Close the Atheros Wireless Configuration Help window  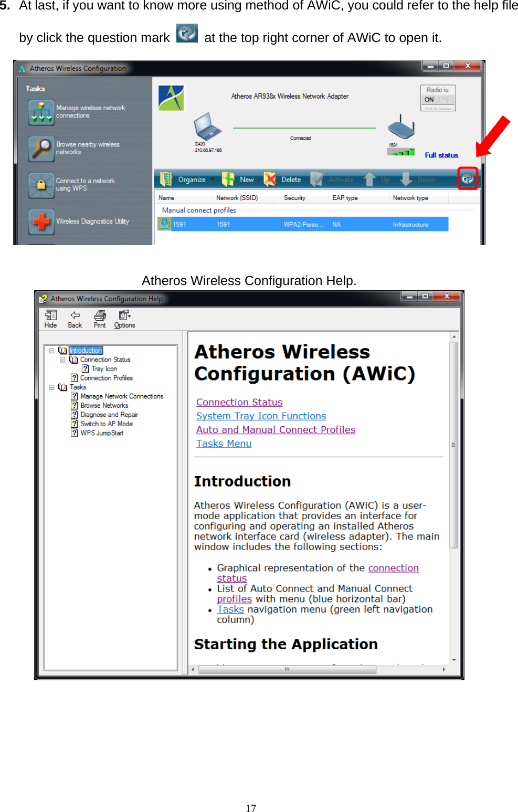pyautogui.click(x=447, y=297)
